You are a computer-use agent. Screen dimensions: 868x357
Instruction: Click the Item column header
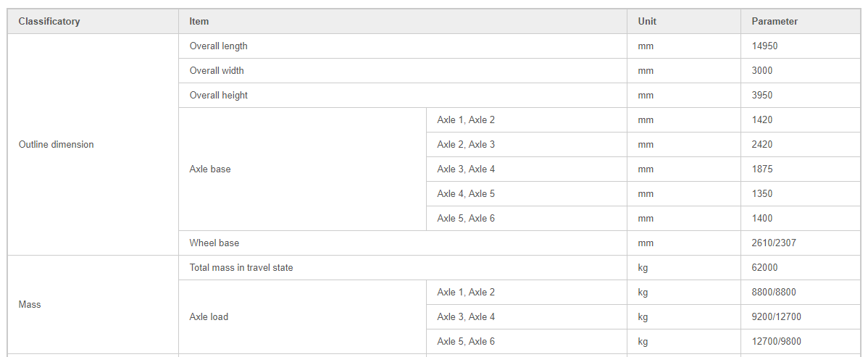(403, 22)
